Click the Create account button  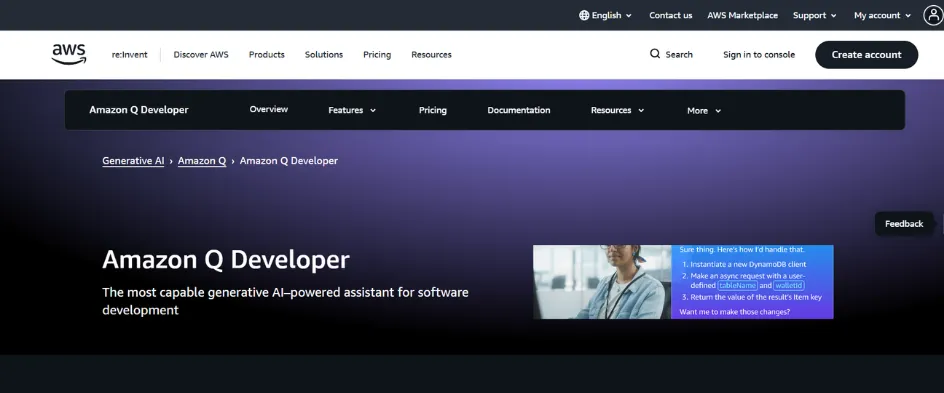point(866,55)
